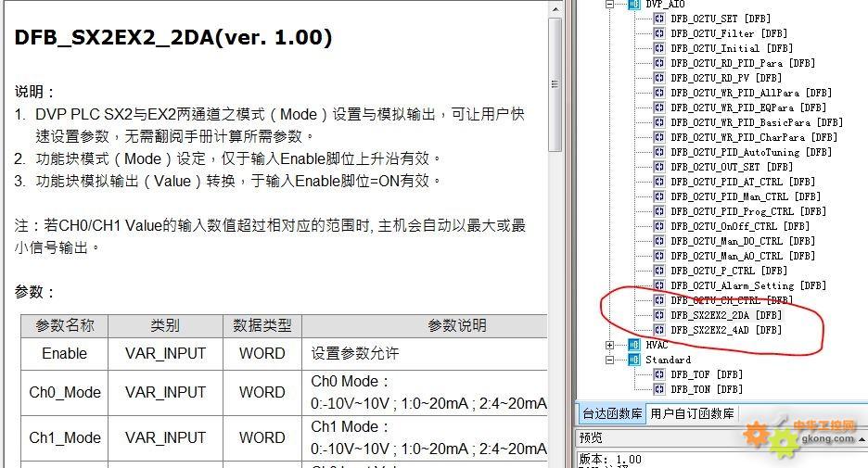Click the 'Ch1 Mode：' description text
This screenshot has width=868, height=468.
click(x=350, y=427)
